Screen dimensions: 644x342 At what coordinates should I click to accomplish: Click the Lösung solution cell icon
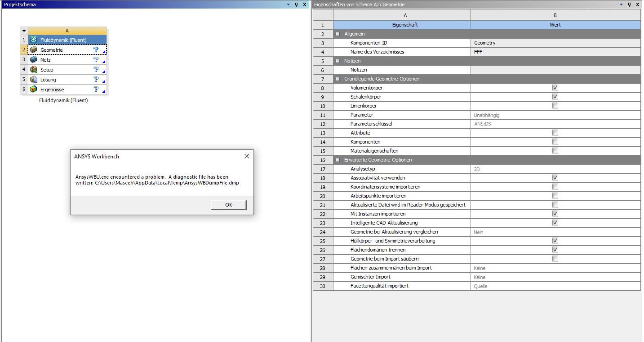[x=33, y=80]
